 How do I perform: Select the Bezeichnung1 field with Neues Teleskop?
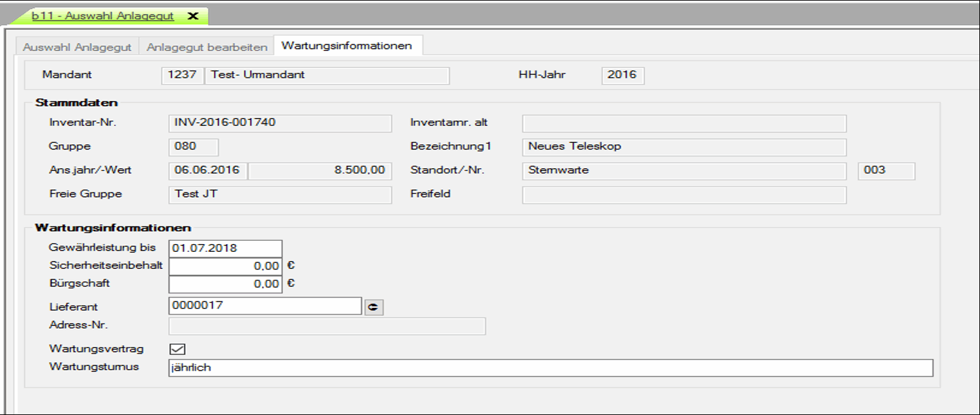[x=684, y=147]
